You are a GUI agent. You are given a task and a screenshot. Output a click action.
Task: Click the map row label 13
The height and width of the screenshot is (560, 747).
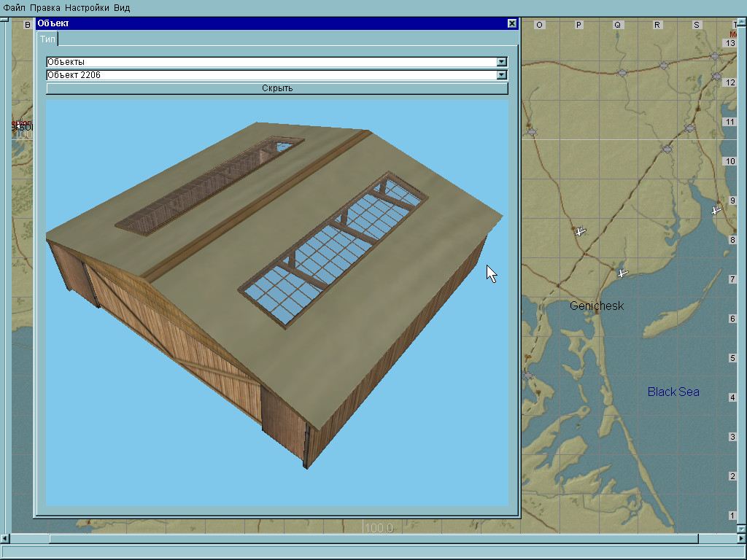coord(730,43)
